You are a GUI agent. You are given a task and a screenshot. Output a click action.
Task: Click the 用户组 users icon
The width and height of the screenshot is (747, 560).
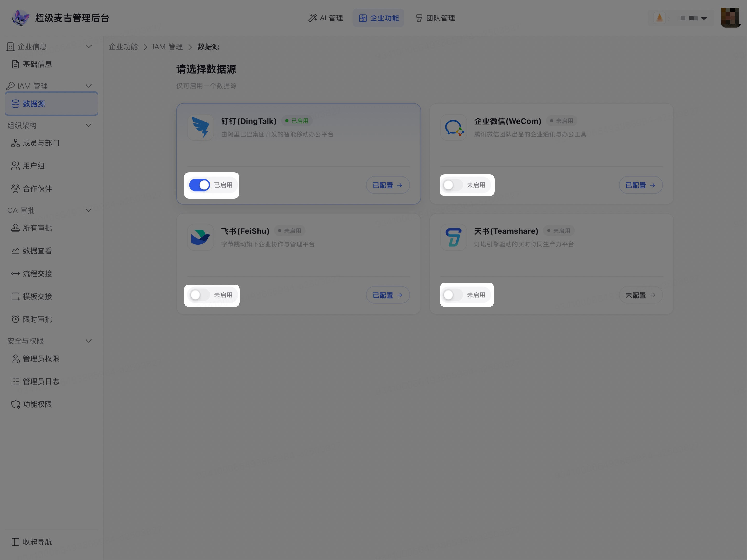[x=16, y=166]
